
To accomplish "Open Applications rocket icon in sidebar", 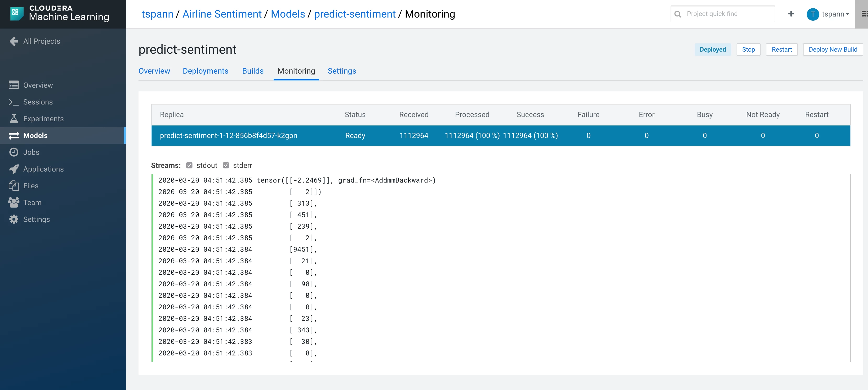I will [x=14, y=169].
